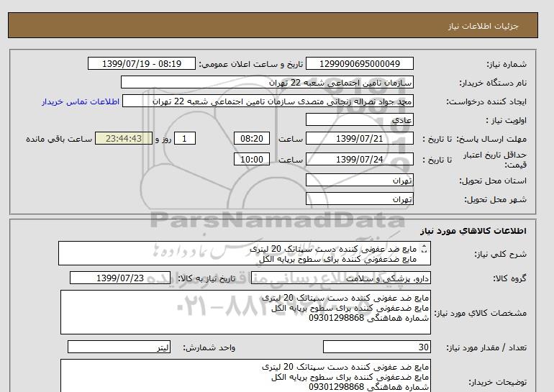Click the need number field 1299090695000049

click(359, 63)
